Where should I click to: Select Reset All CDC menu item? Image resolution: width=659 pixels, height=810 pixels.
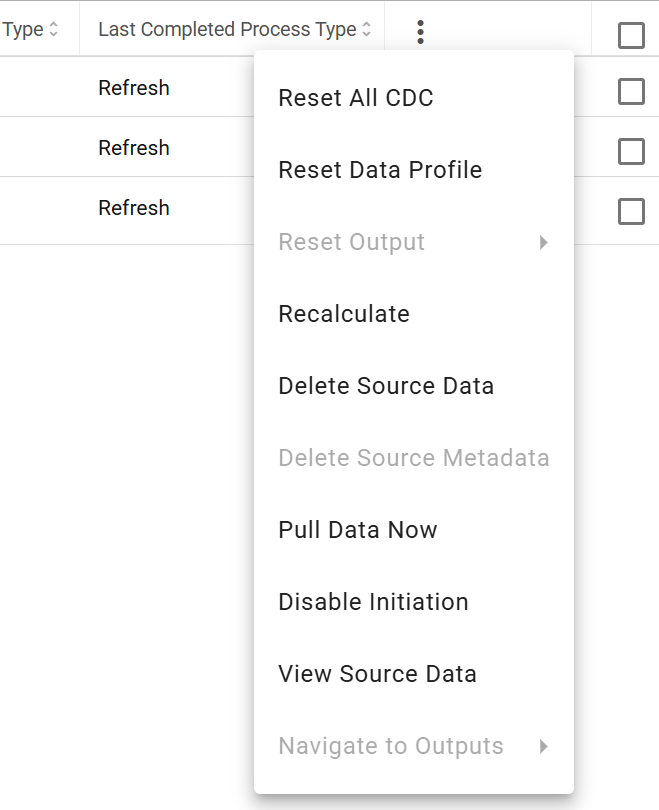click(414, 98)
